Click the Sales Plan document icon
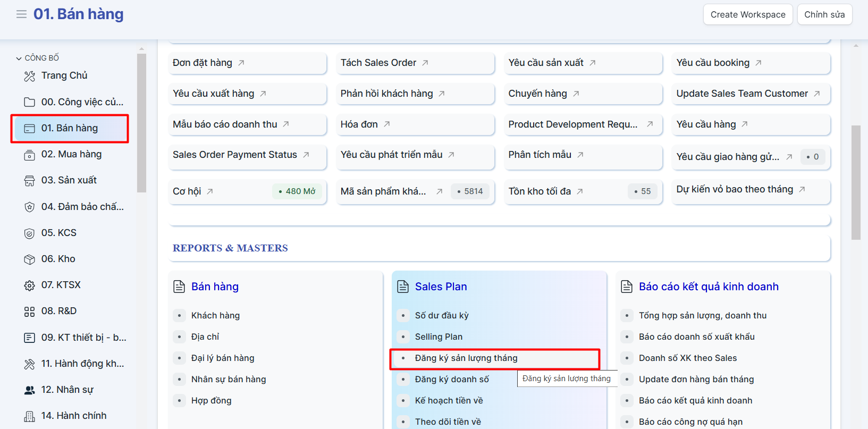The image size is (868, 429). (x=403, y=287)
